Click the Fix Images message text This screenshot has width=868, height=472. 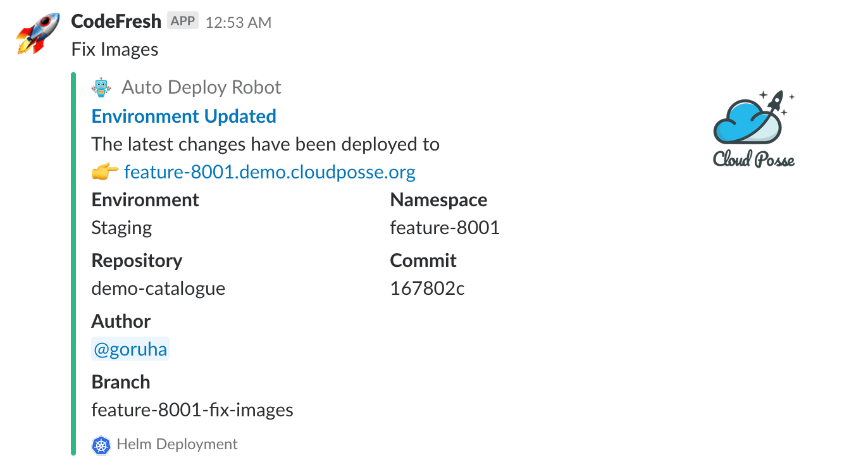115,49
